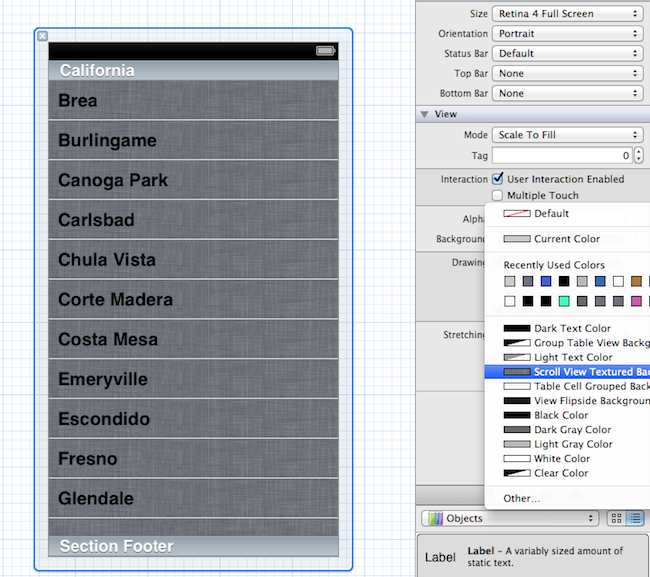Pick the brown swatch in recently used colors
Screen dimensions: 650x577
[x=636, y=281]
